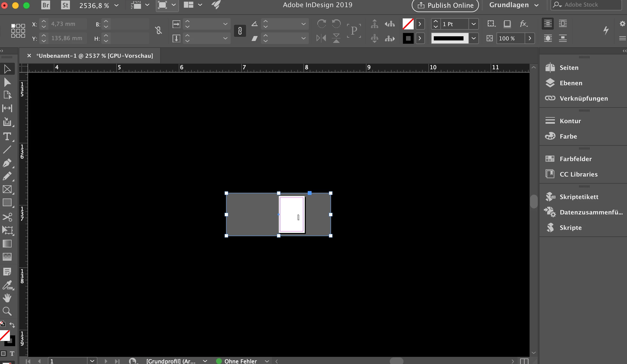This screenshot has height=364, width=627.
Task: Select the Pen tool
Action: [x=7, y=163]
